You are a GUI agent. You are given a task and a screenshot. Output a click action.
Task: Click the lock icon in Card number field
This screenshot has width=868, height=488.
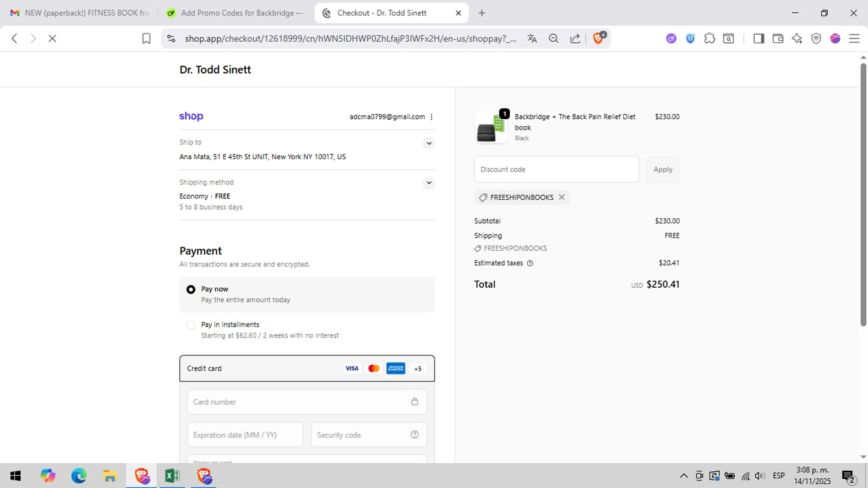pos(414,402)
